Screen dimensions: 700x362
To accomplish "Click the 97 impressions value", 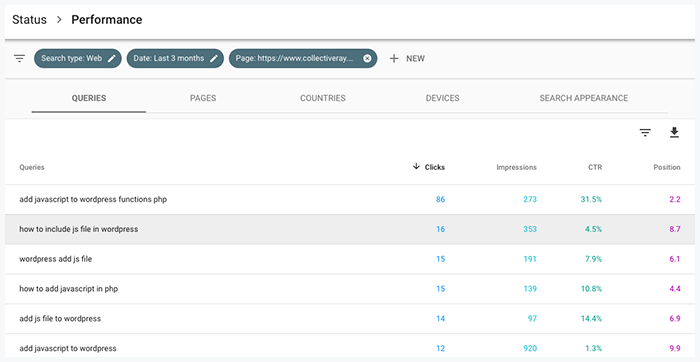I will tap(532, 319).
